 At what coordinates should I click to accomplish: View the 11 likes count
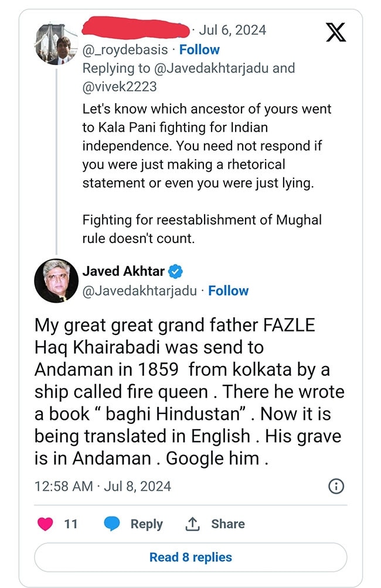[x=71, y=524]
